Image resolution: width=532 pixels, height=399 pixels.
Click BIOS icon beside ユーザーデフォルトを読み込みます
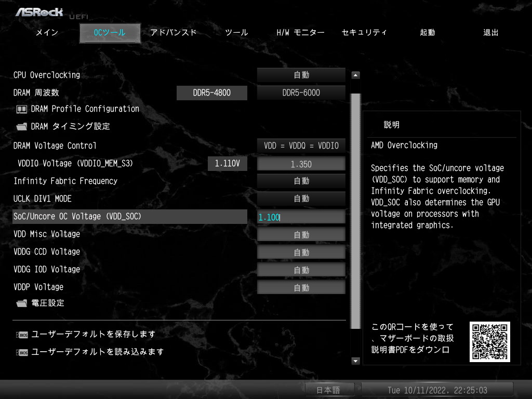point(22,353)
